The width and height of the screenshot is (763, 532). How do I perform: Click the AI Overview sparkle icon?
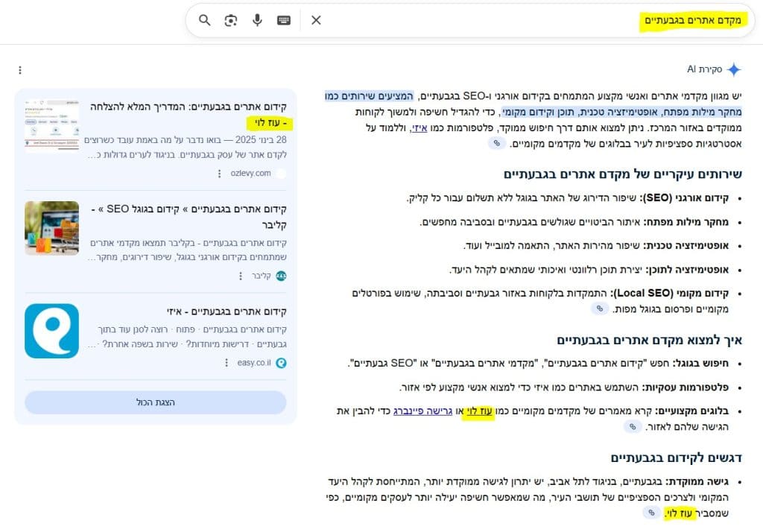735,69
